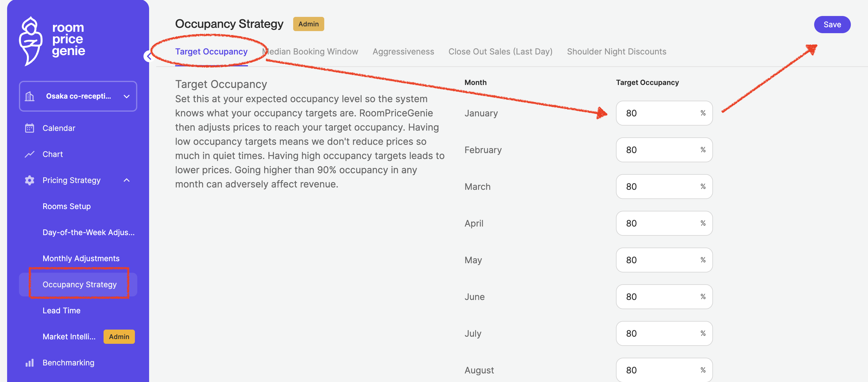Switch to Median Booking Window tab
Viewport: 868px width, 382px height.
[x=310, y=52]
